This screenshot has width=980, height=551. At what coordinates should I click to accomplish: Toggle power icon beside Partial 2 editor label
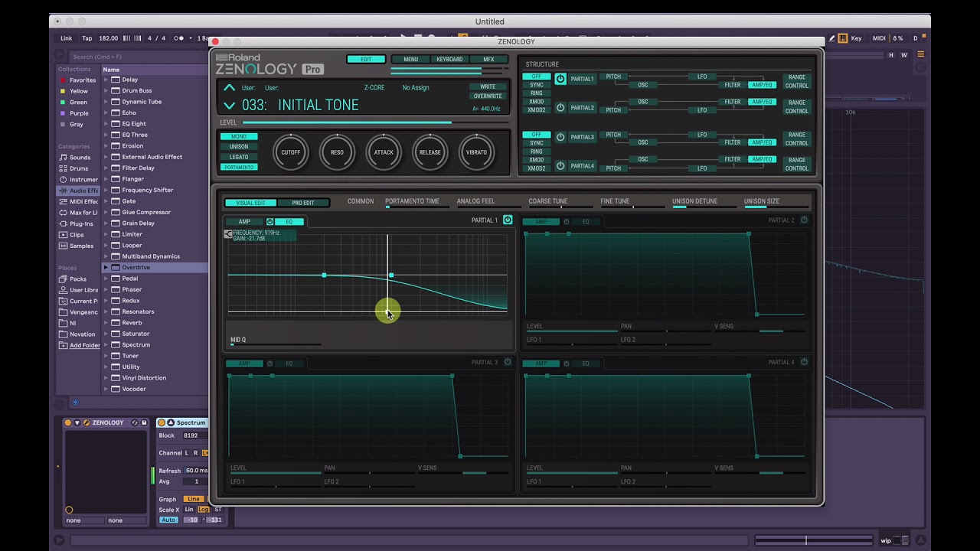tap(804, 220)
